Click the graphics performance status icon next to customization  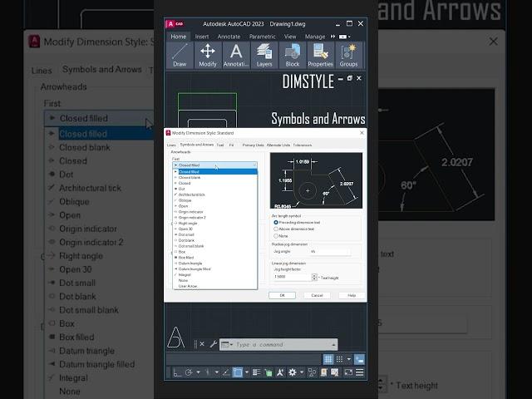point(334,372)
